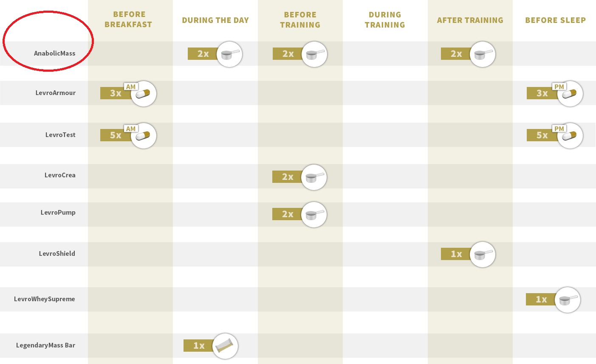This screenshot has height=364, width=596.
Task: Click LevroPump scoop icon
Action: [x=314, y=215]
